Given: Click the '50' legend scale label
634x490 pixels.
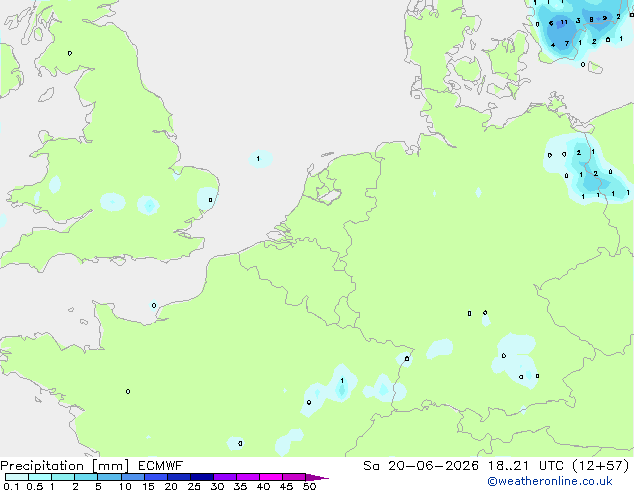Looking at the screenshot, I should (x=309, y=486).
